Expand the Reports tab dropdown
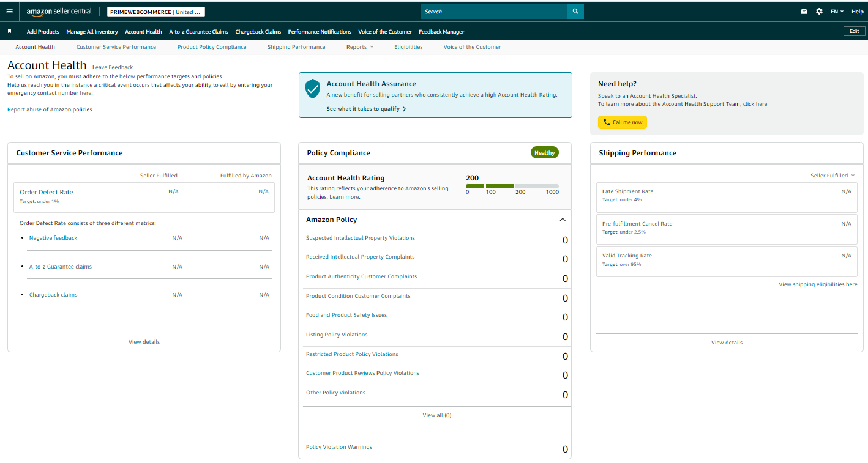The width and height of the screenshot is (868, 463). click(x=359, y=47)
